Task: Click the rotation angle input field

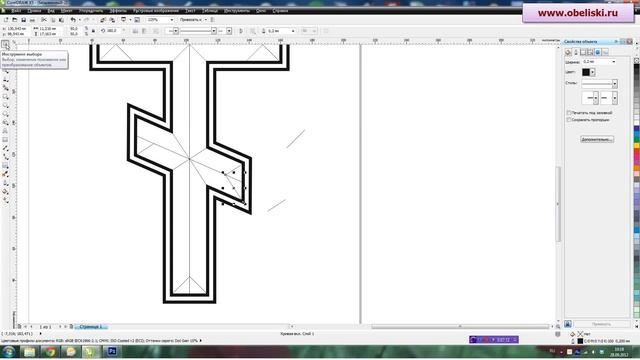Action: coord(112,31)
